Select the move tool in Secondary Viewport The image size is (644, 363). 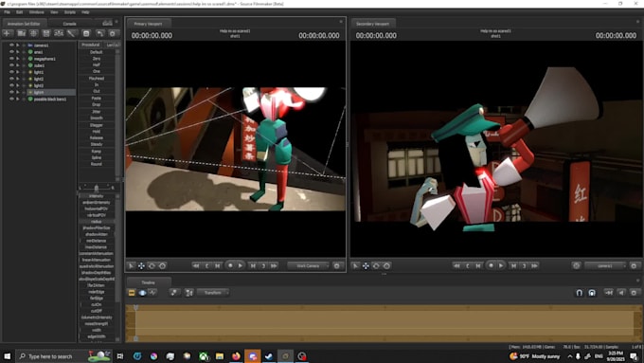[366, 266]
